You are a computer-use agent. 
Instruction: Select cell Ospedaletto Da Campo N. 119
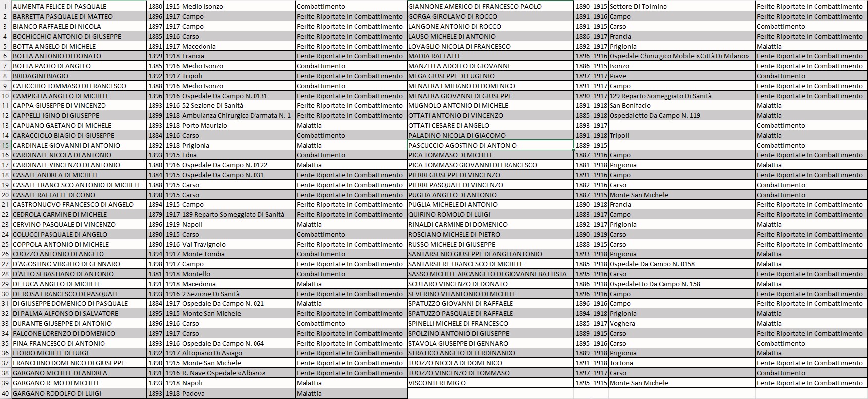coord(682,115)
